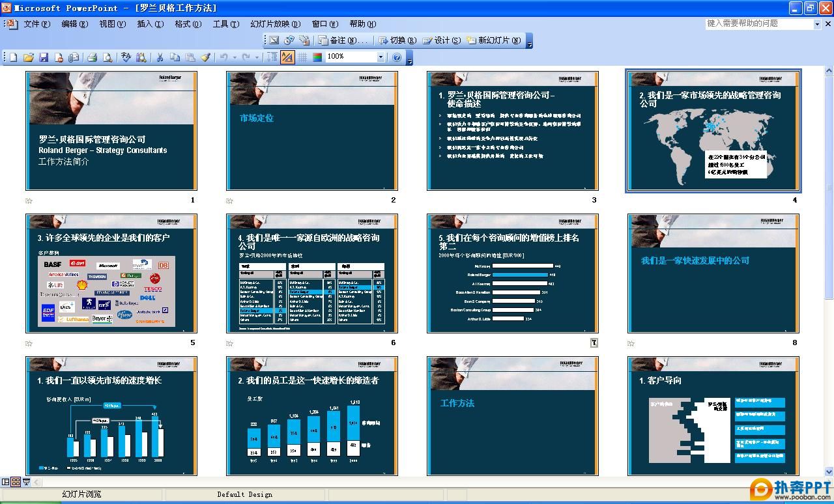Toggle the Hide Slide button
Viewport: 834px width, 504px height.
click(x=274, y=40)
